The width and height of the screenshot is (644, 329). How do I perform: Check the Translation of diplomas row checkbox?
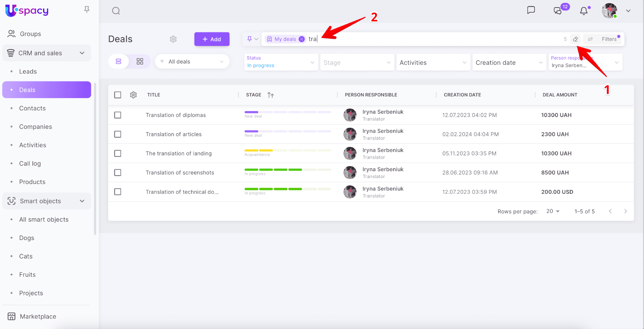tap(118, 115)
